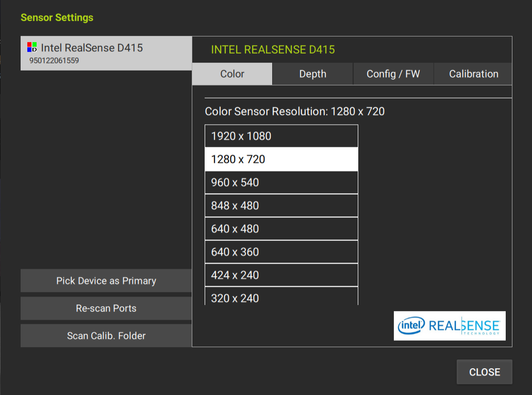Viewport: 532px width, 395px height.
Task: Select the Intel RealSense D415 device entry
Action: [x=106, y=53]
